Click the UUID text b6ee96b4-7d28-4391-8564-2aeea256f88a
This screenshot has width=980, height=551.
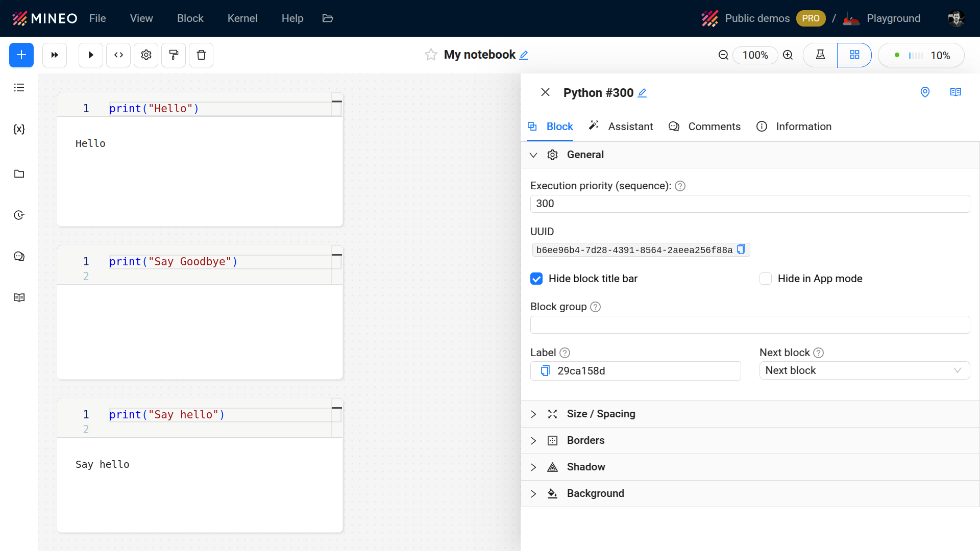634,250
